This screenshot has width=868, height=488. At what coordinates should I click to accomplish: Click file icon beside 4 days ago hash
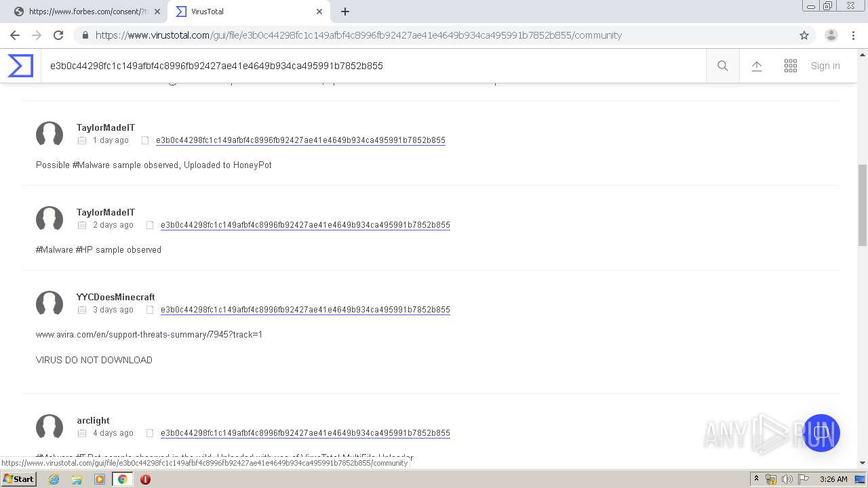[x=150, y=433]
